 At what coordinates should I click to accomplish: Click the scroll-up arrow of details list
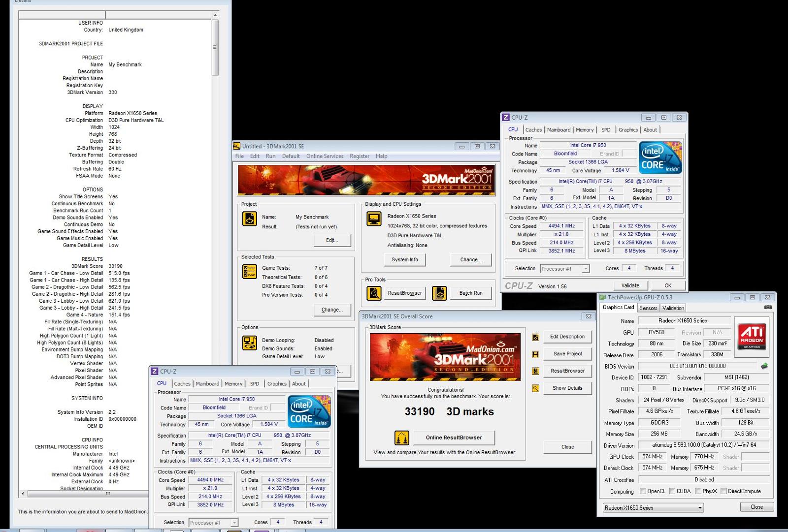215,16
